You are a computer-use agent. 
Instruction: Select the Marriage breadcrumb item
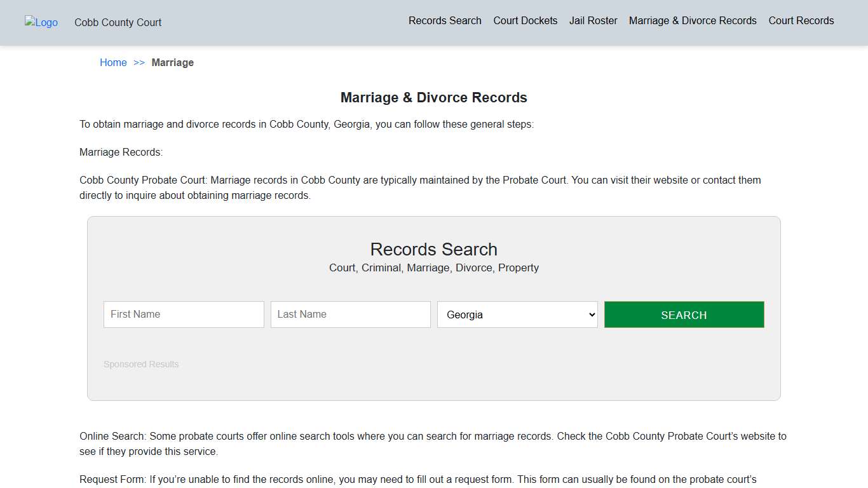pos(173,62)
